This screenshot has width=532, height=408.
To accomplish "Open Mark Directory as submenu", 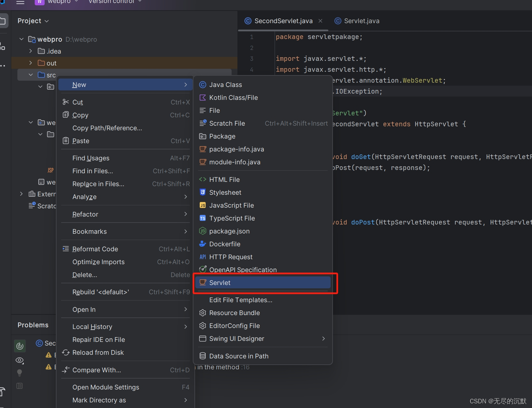I will pyautogui.click(x=126, y=400).
